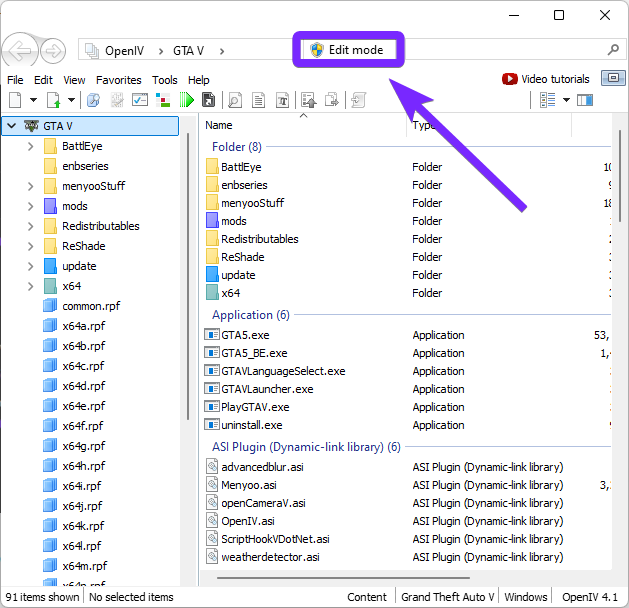The width and height of the screenshot is (629, 608).
Task: Open the chevron after GTA V breadcrumb
Action: [222, 51]
